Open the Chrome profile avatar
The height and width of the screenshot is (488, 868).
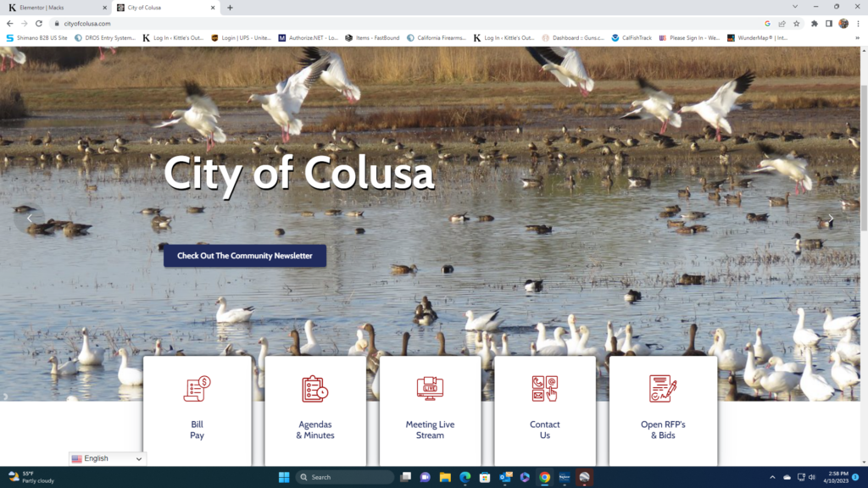(843, 23)
